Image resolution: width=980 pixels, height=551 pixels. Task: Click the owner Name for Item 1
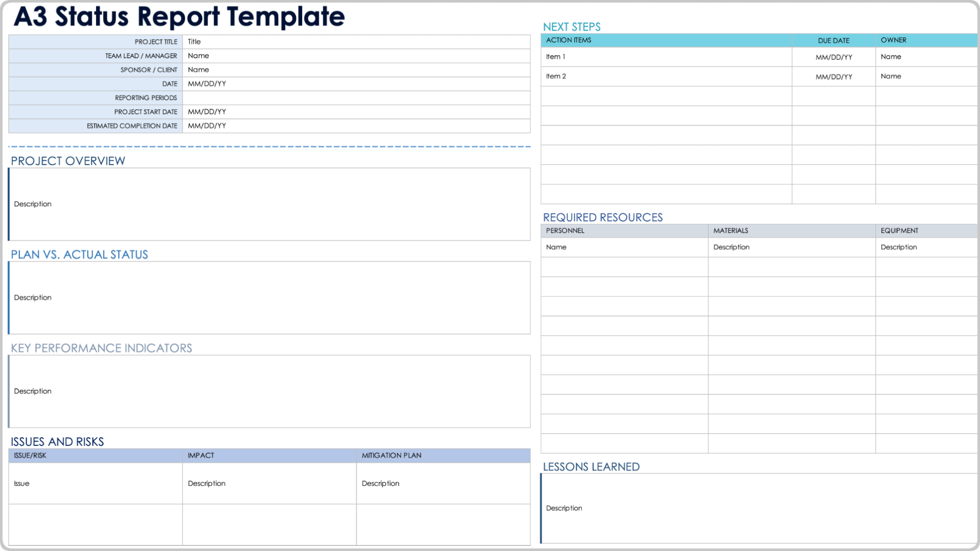click(927, 57)
